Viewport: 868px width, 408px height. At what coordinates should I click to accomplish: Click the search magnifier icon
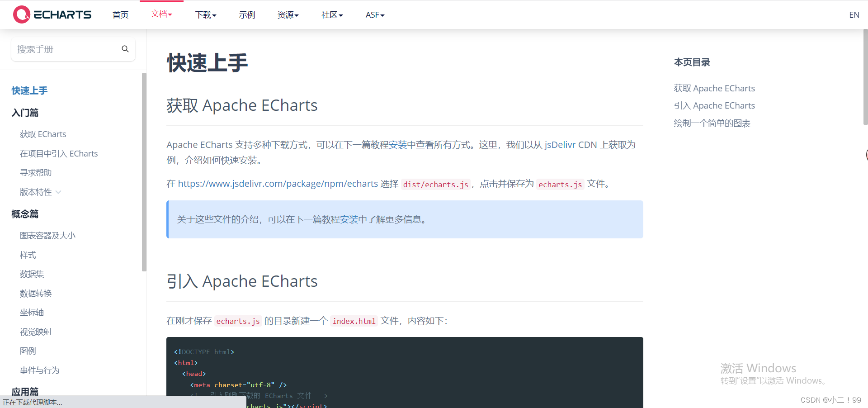click(125, 49)
